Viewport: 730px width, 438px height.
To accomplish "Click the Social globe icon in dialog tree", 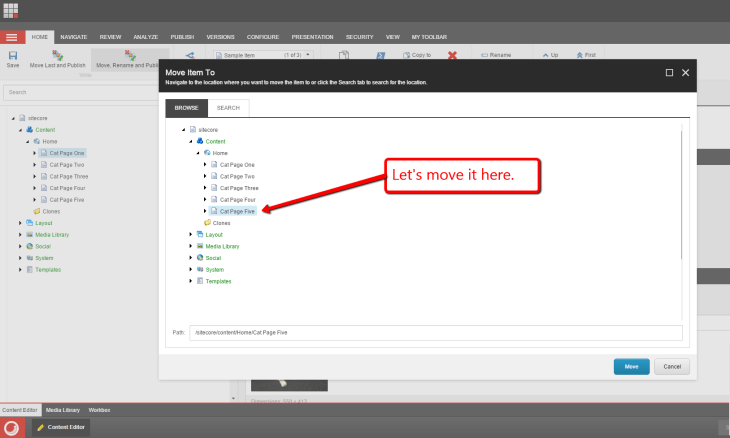I will (200, 258).
